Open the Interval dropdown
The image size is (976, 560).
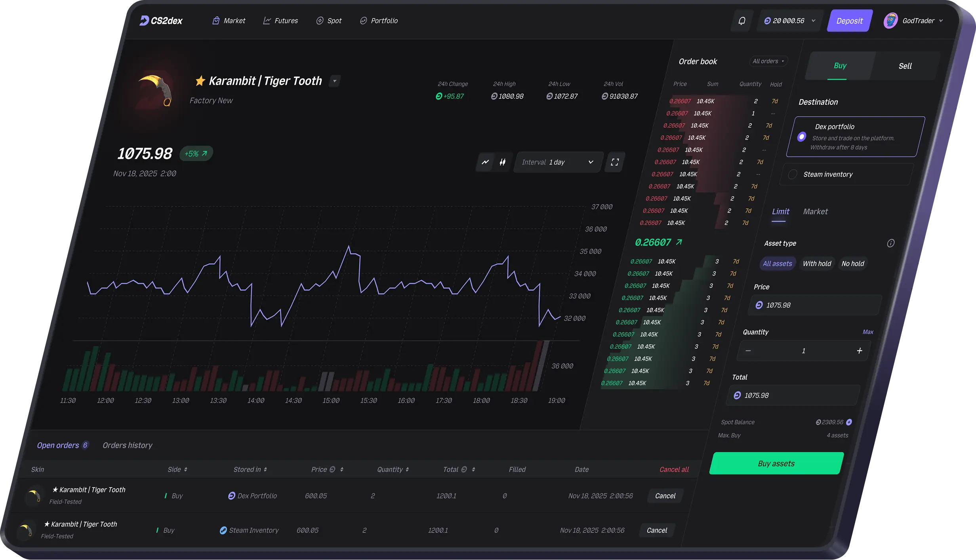click(558, 162)
